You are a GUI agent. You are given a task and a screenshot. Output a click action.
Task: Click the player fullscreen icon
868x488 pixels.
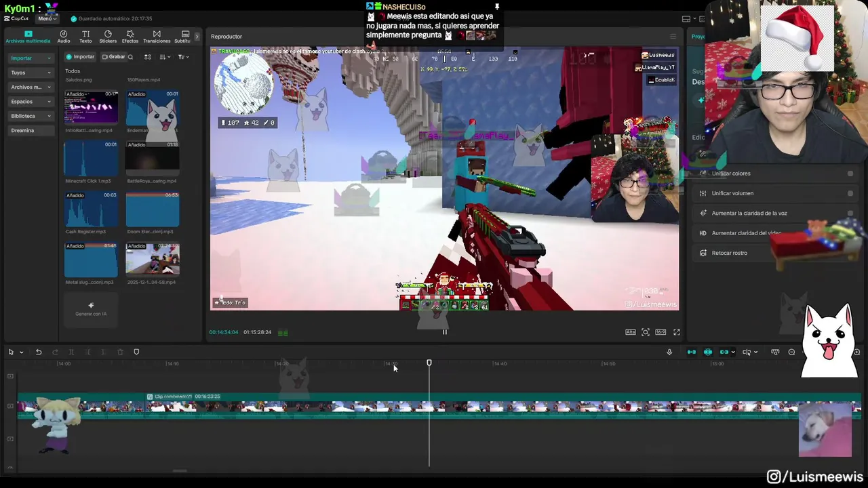[676, 332]
